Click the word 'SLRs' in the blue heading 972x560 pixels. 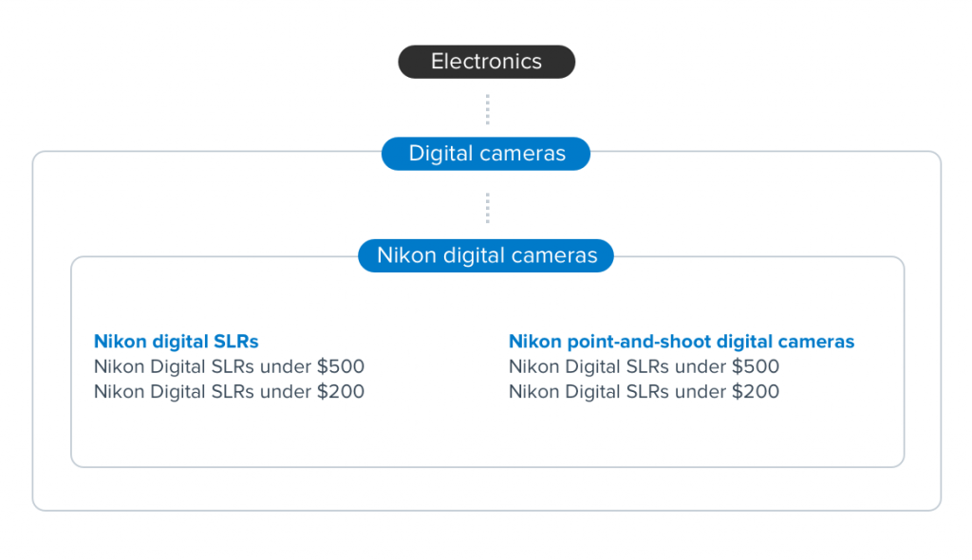[x=235, y=341]
